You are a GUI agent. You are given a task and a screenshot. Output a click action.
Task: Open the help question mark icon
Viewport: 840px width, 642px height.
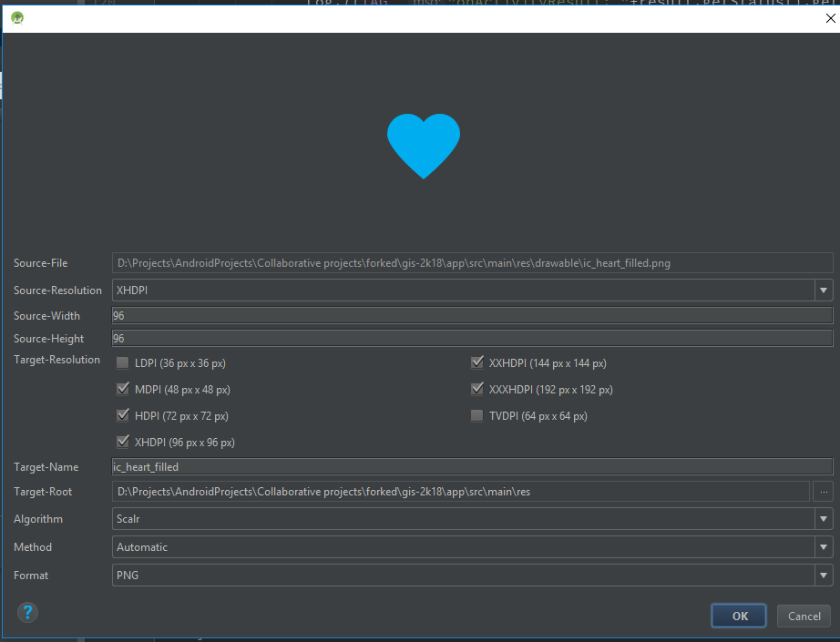27,612
